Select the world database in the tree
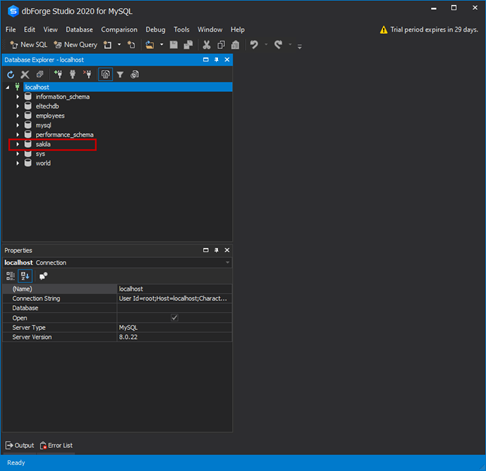Screen dimensions: 486x471 point(43,163)
